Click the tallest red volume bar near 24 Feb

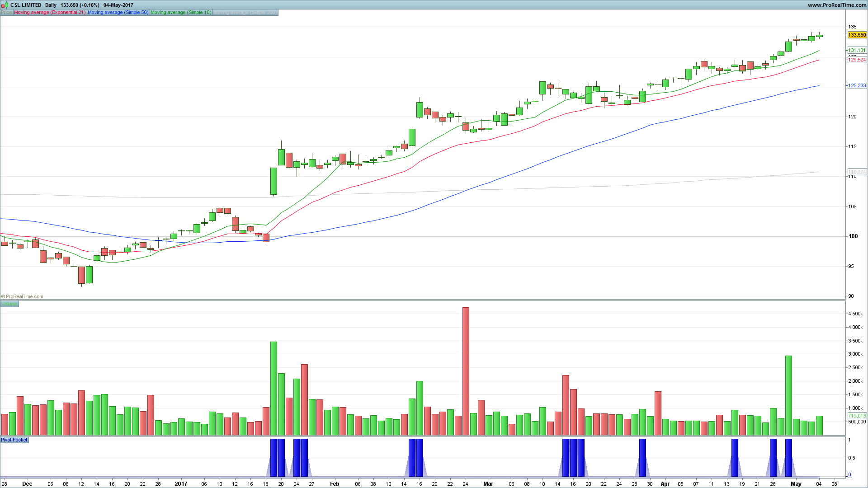click(466, 371)
